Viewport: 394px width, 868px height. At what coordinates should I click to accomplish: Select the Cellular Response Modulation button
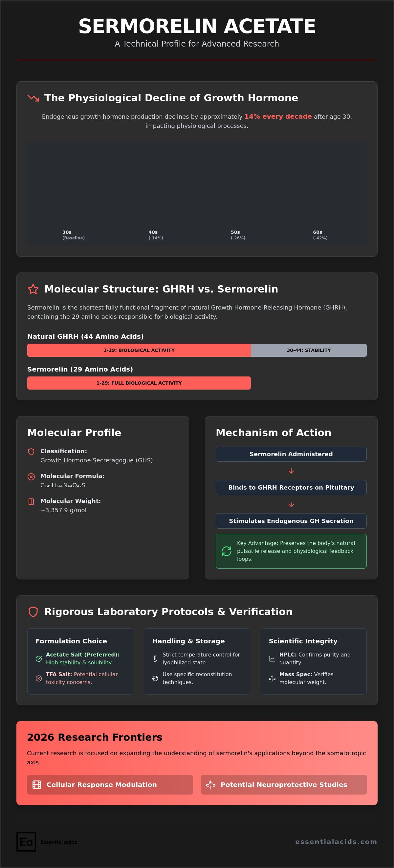coord(110,785)
